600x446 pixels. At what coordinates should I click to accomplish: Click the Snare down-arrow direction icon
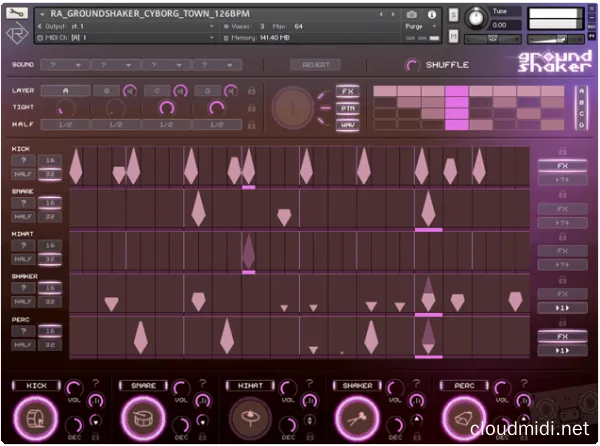(203, 421)
